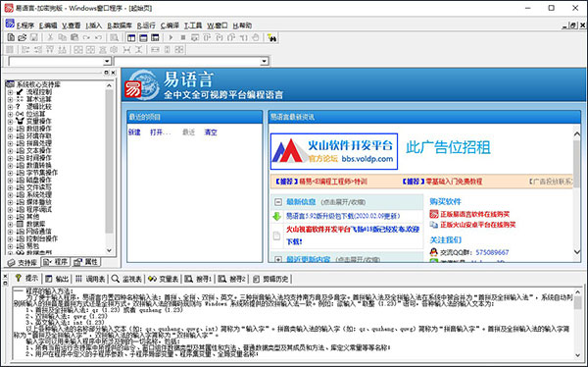Click the New file toolbar icon
This screenshot has height=367, width=588.
click(x=11, y=37)
